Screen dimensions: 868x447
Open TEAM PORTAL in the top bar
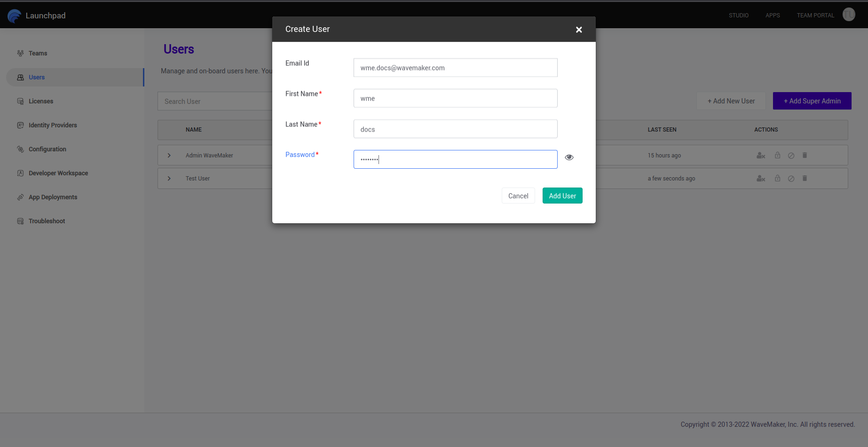click(x=815, y=15)
